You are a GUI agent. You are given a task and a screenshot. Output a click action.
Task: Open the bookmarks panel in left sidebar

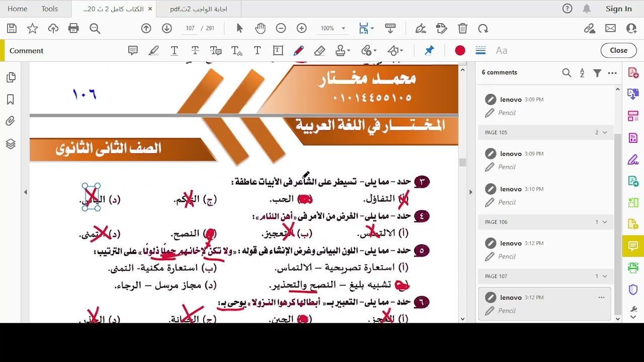point(11,100)
